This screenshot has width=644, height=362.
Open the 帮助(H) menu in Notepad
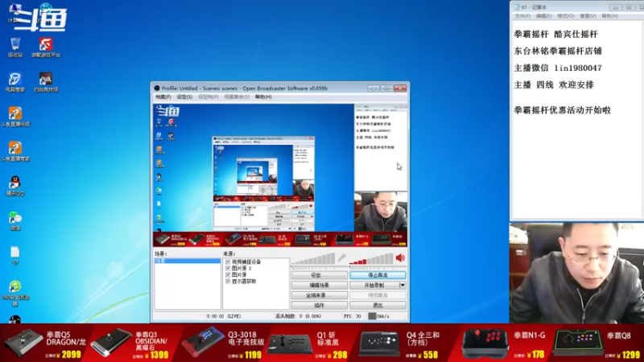pyautogui.click(x=610, y=16)
